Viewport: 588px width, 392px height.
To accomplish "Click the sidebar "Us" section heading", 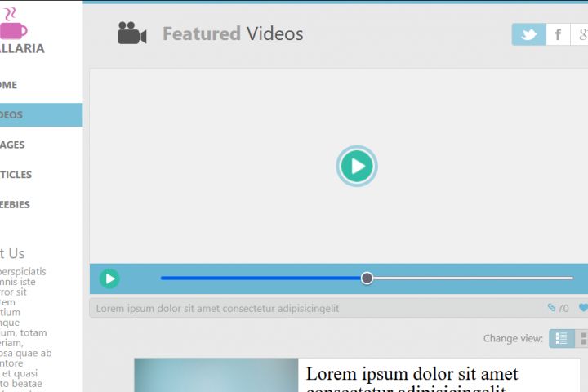I will pos(12,254).
